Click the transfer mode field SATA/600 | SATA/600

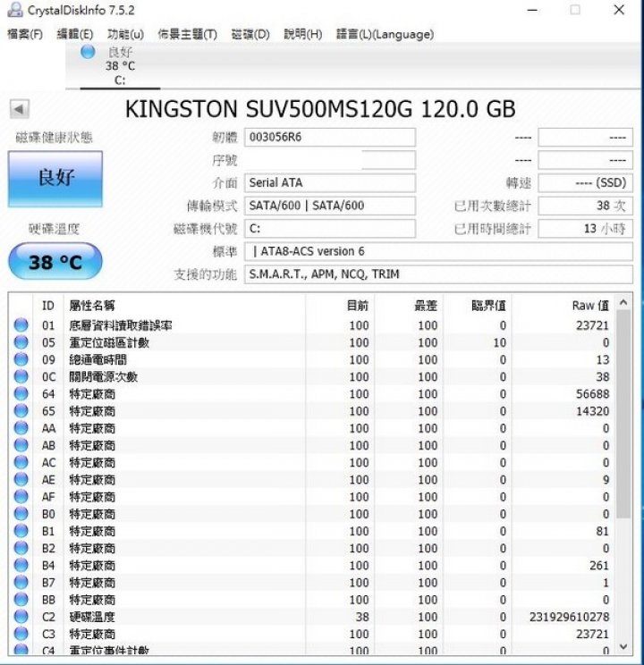pos(330,206)
